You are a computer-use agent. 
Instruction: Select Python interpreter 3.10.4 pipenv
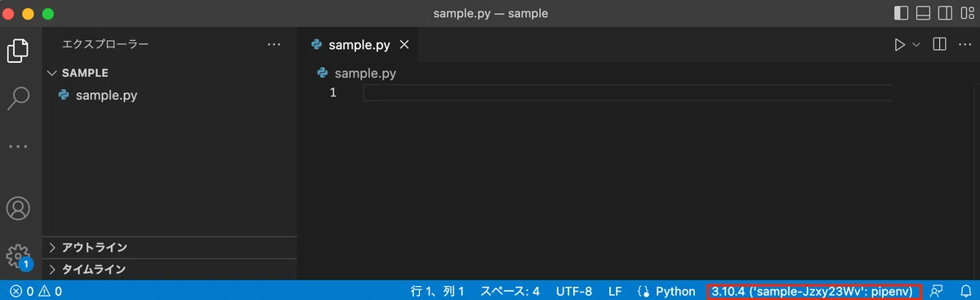pos(813,291)
